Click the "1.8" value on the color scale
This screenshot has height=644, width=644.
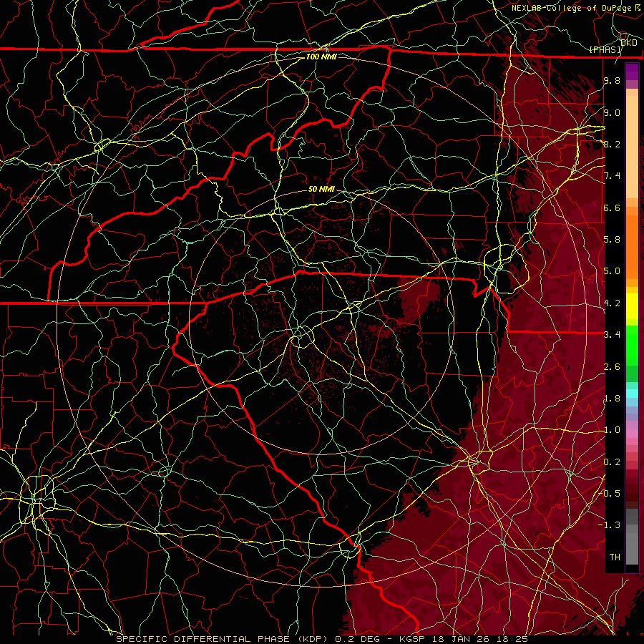612,398
